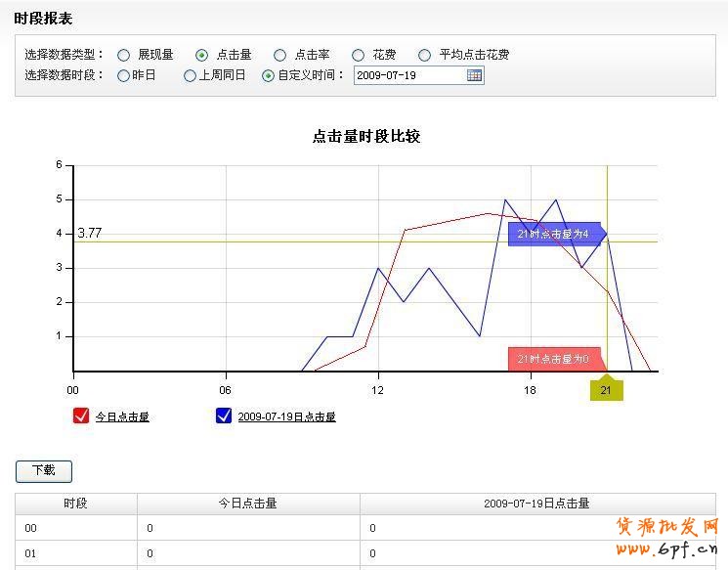Select the 展现量 radio button

click(x=124, y=56)
